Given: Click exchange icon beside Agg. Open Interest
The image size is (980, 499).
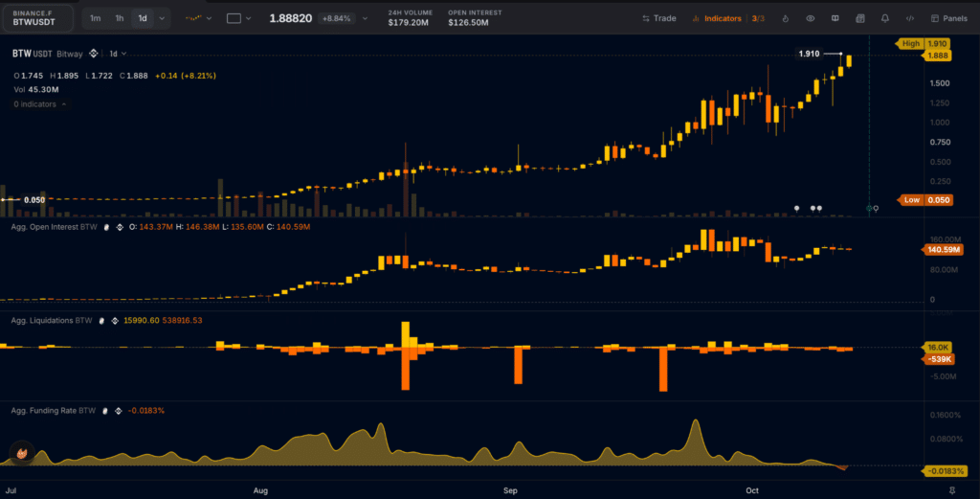Looking at the screenshot, I should coord(120,227).
